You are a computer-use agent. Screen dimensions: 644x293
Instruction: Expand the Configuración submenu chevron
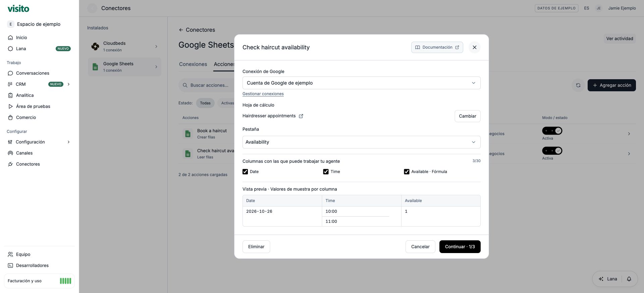pos(68,142)
